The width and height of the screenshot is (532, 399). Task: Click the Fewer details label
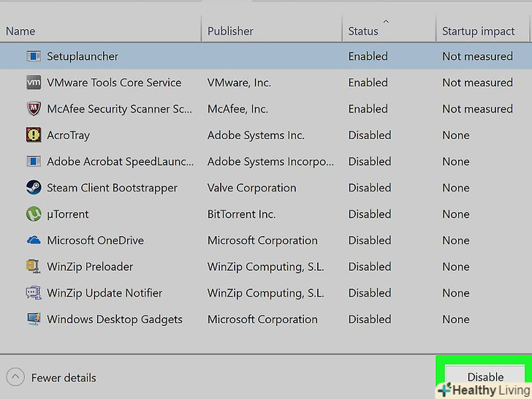click(64, 378)
